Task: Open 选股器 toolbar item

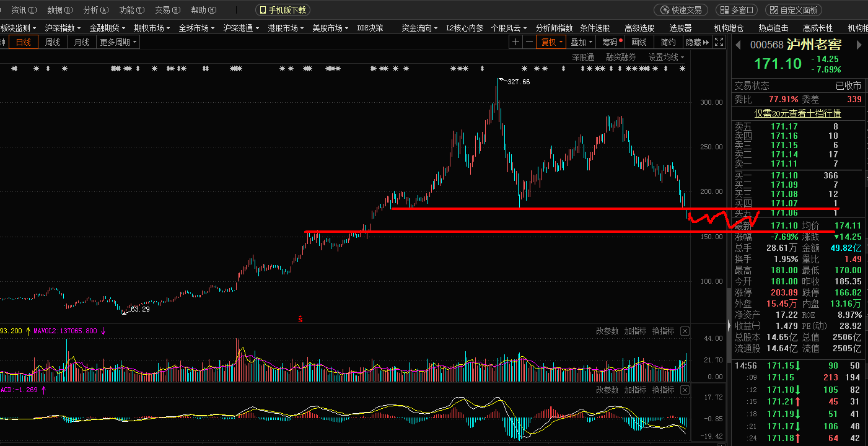Action: click(x=680, y=28)
